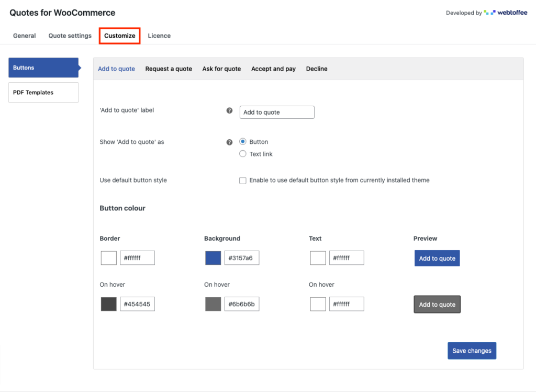Screen dimensions: 536x392
Task: Click help icon beside 'Add to quote' label
Action: [229, 111]
